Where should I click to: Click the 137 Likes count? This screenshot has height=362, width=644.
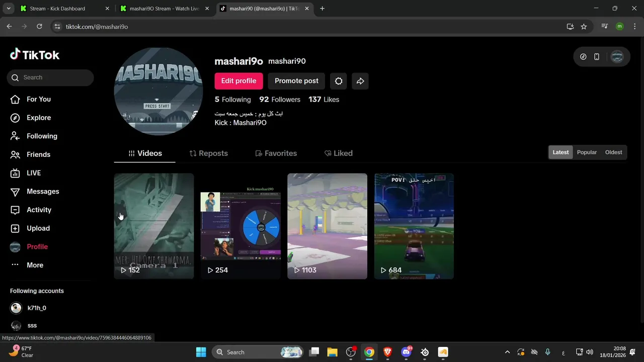click(324, 100)
